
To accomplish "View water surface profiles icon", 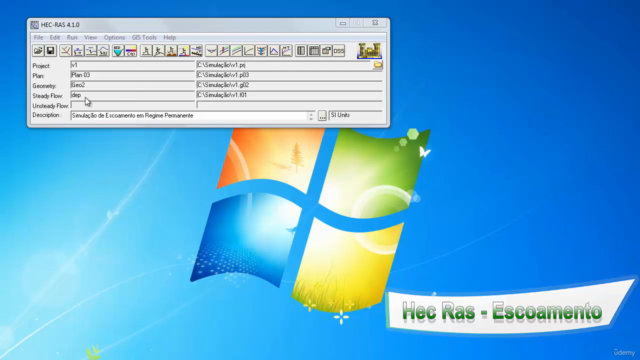I will click(224, 51).
